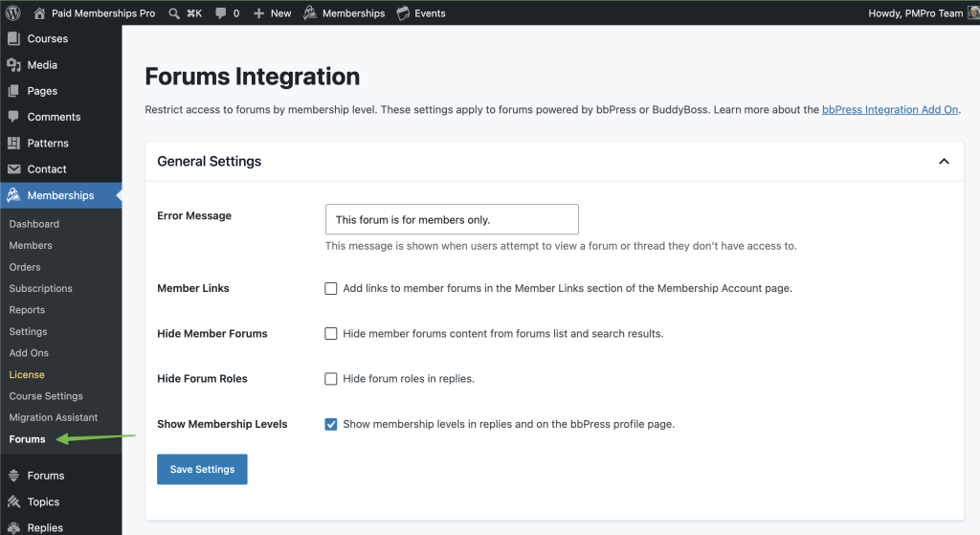Go to Orders submenu item
980x535 pixels.
25,267
